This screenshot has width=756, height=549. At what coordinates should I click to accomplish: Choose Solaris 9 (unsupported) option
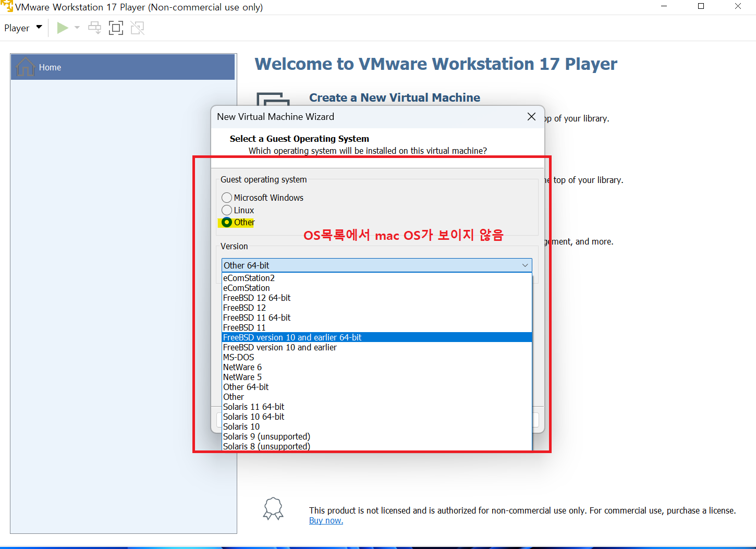tap(377, 436)
